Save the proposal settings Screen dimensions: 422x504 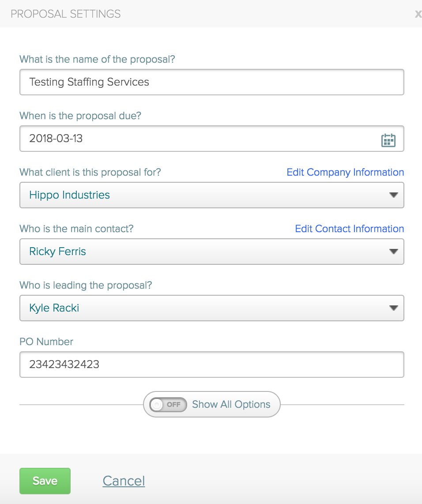tap(45, 481)
